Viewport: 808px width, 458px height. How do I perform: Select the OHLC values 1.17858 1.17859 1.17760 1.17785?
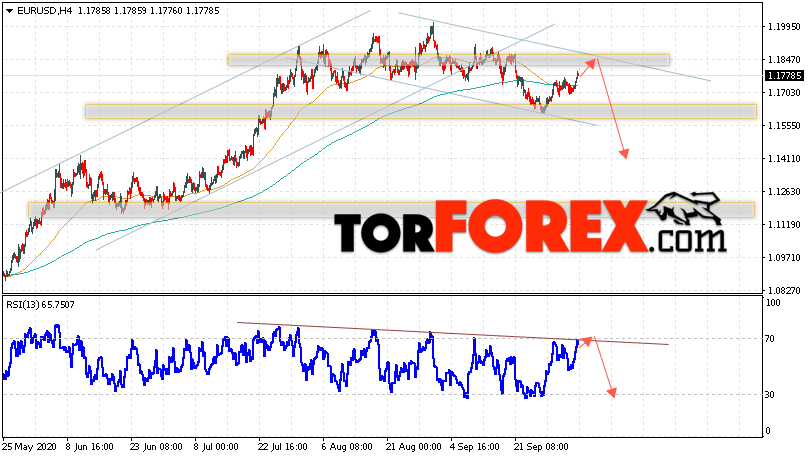point(149,10)
